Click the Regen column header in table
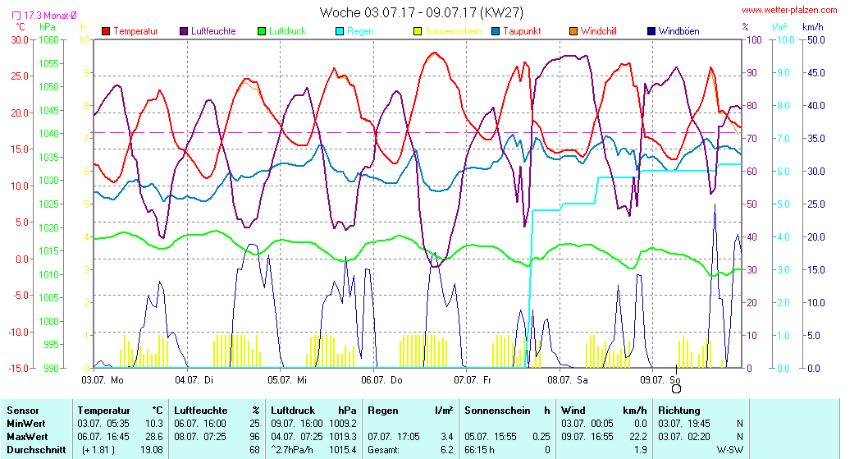Viewport: 868px width, 459px height. click(383, 411)
